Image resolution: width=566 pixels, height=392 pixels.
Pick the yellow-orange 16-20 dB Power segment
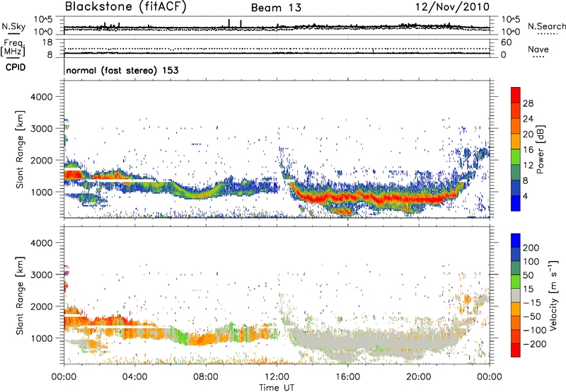(x=516, y=142)
